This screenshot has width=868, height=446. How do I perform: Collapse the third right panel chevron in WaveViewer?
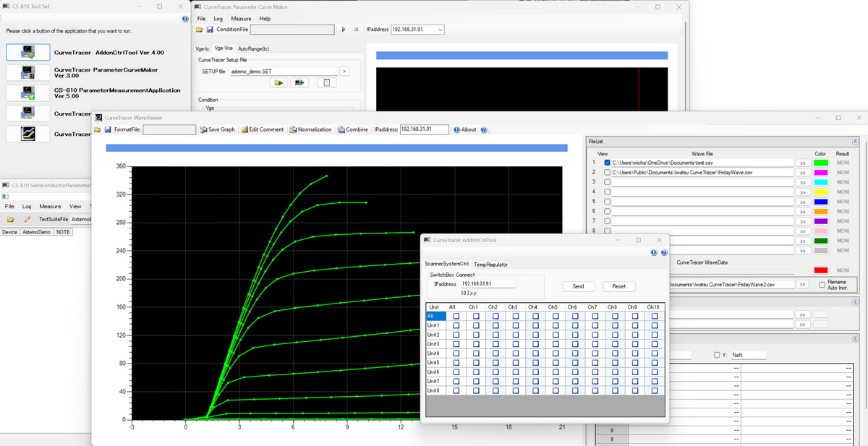tap(856, 338)
